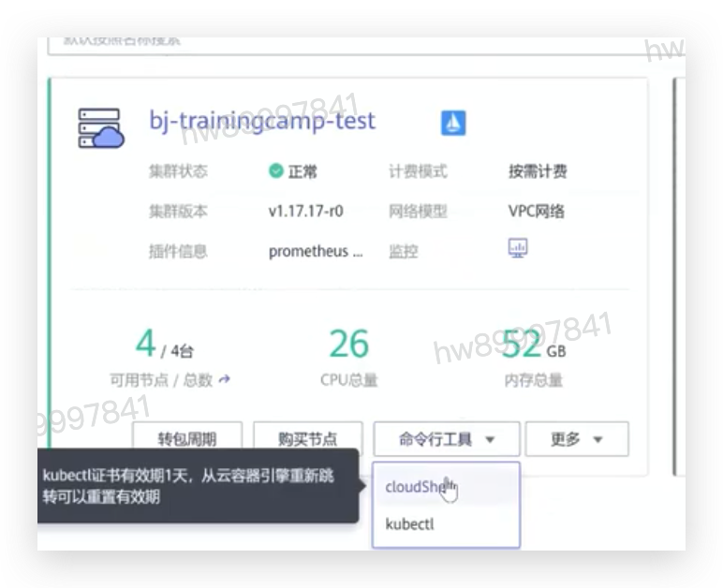Click the green normal status checkmark

(275, 171)
